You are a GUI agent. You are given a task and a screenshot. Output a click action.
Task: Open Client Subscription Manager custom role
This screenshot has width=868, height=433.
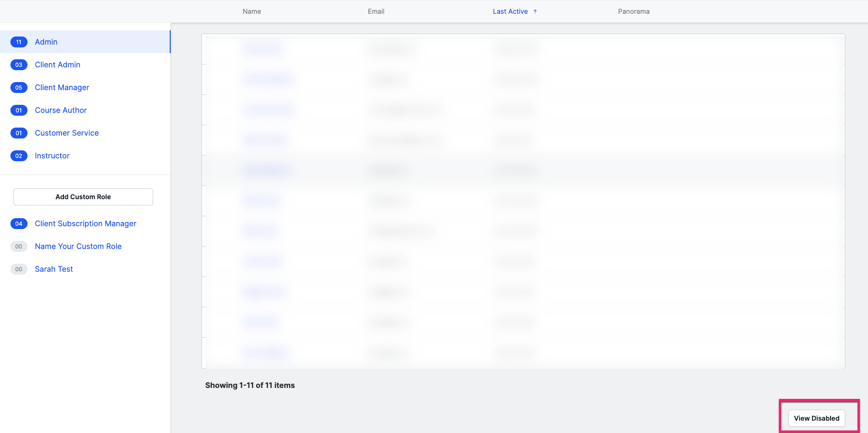[x=85, y=223]
